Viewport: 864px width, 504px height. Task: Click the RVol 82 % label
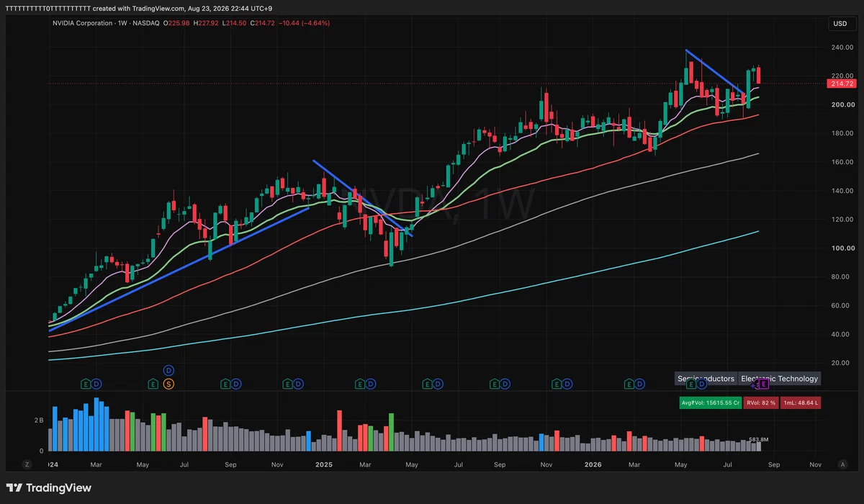tap(761, 402)
